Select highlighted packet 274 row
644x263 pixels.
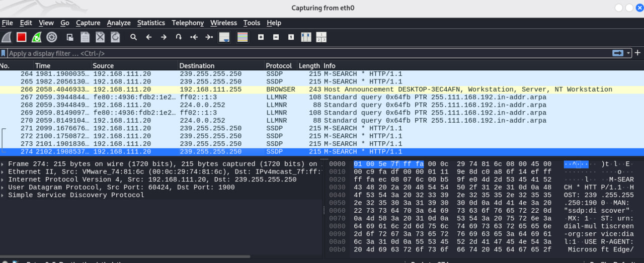(322, 152)
